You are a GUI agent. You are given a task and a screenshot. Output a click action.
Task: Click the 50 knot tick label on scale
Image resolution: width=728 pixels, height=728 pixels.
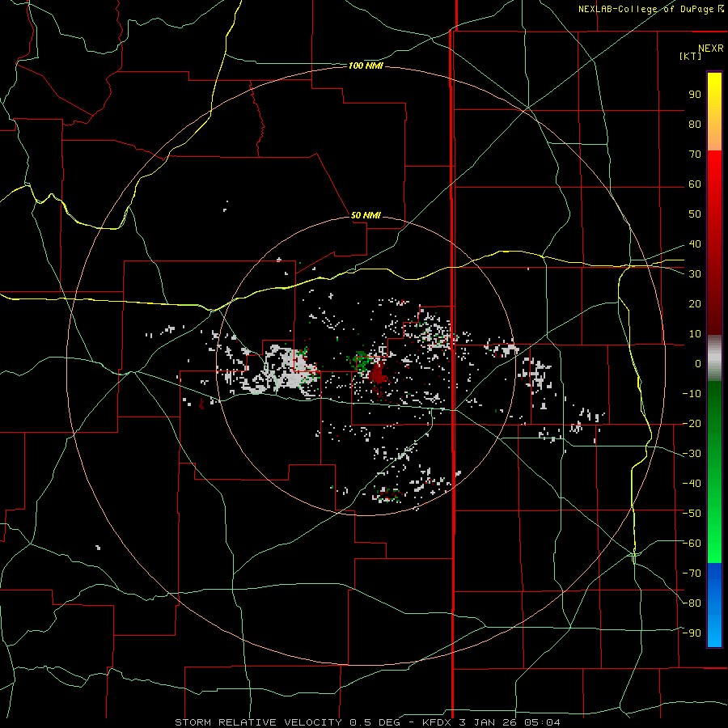coord(695,214)
